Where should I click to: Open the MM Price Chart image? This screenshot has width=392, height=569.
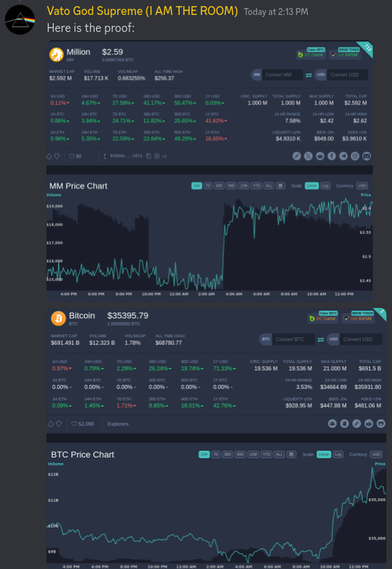point(209,171)
